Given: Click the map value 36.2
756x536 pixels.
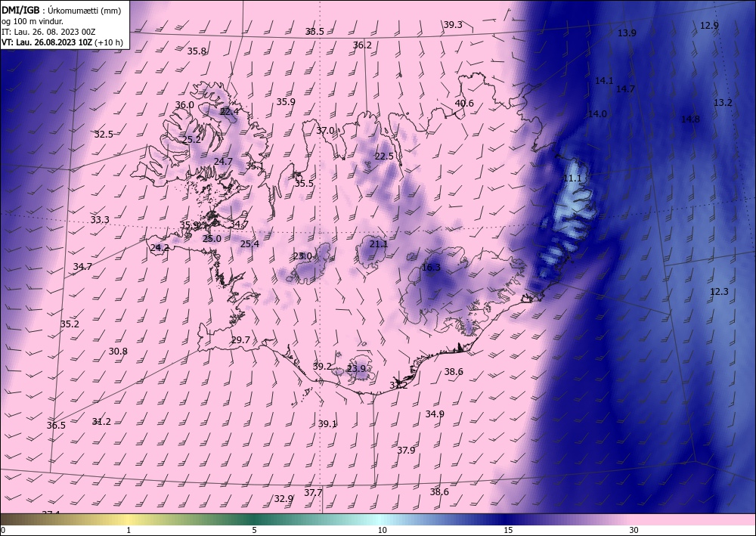Looking at the screenshot, I should (x=362, y=45).
